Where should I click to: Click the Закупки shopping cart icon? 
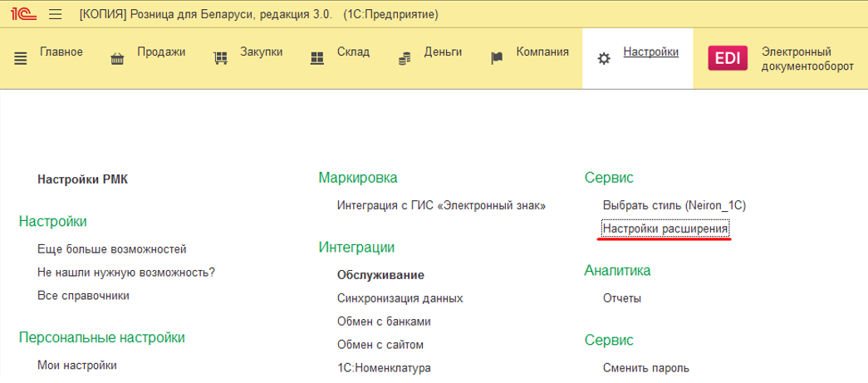tap(220, 58)
